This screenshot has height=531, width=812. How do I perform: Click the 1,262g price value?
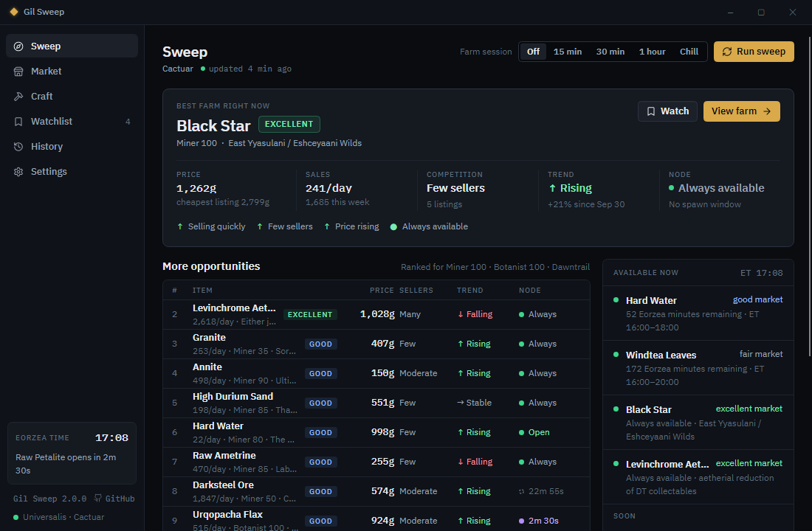pos(196,188)
